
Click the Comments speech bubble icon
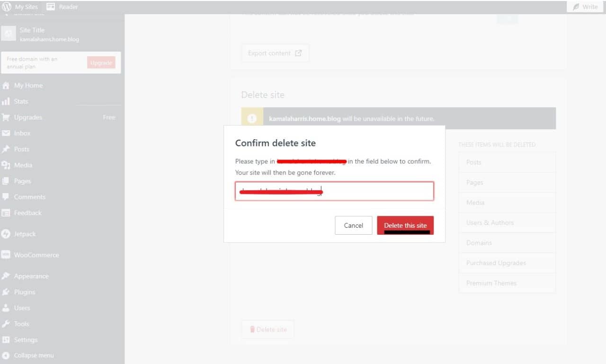[x=7, y=197]
